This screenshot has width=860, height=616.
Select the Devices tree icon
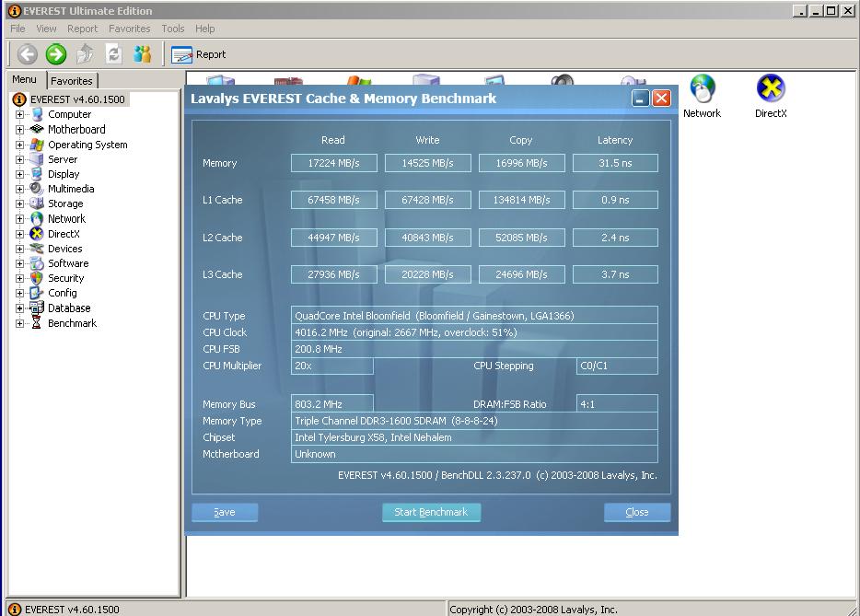pyautogui.click(x=37, y=249)
